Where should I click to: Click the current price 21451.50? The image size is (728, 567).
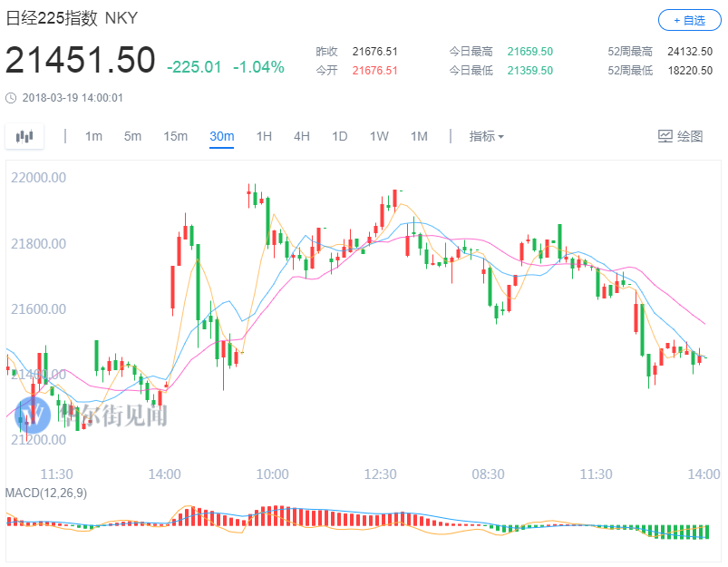[80, 60]
